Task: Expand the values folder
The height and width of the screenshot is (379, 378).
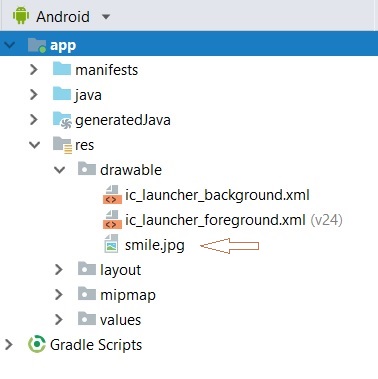Action: tap(59, 319)
